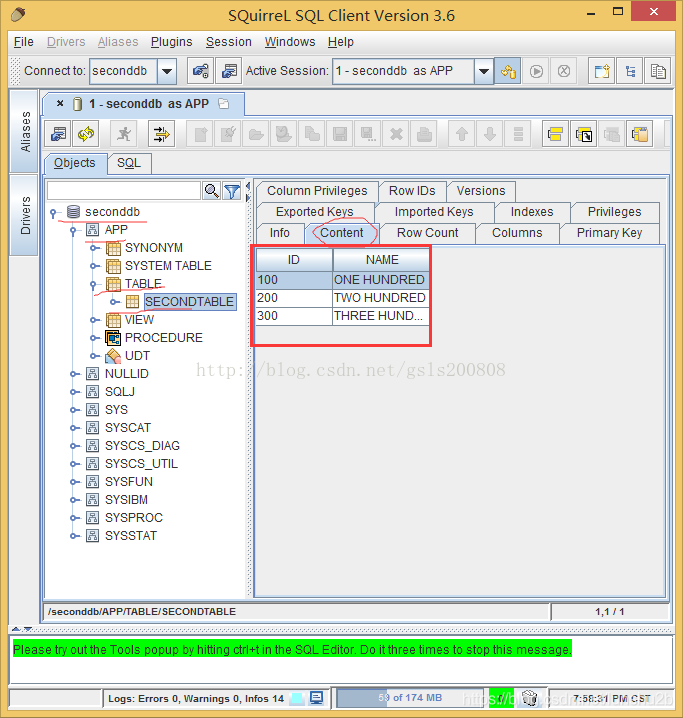The height and width of the screenshot is (718, 683).
Task: Click the funnel filter icon above object tree
Action: [232, 191]
